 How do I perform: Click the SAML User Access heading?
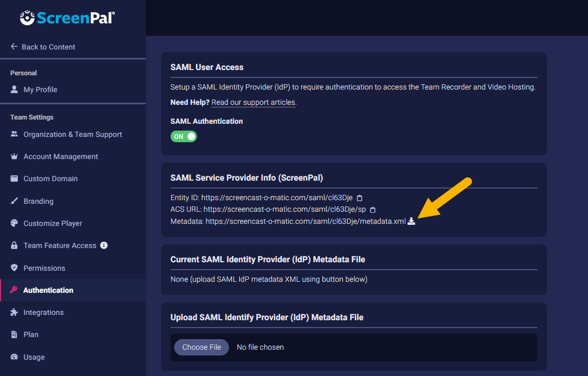[207, 67]
